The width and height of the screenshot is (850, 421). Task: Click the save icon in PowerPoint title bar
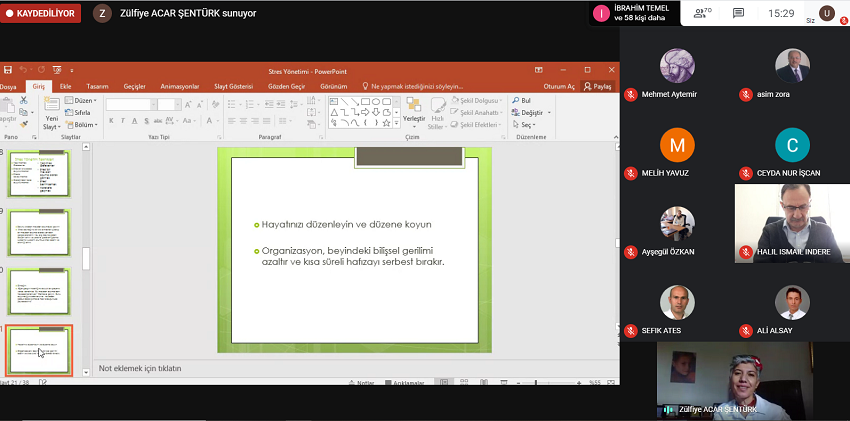click(8, 71)
